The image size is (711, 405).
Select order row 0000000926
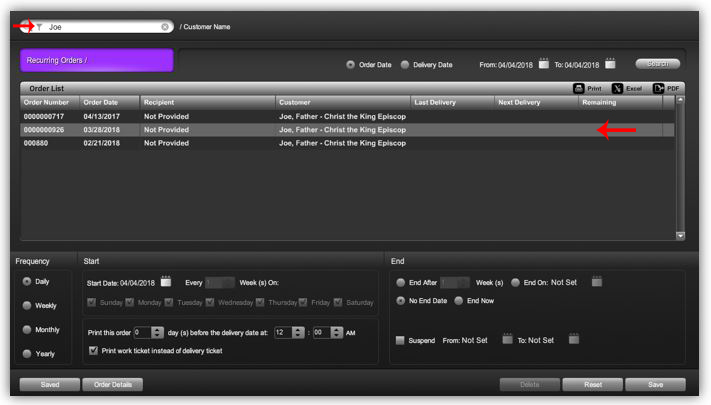347,130
